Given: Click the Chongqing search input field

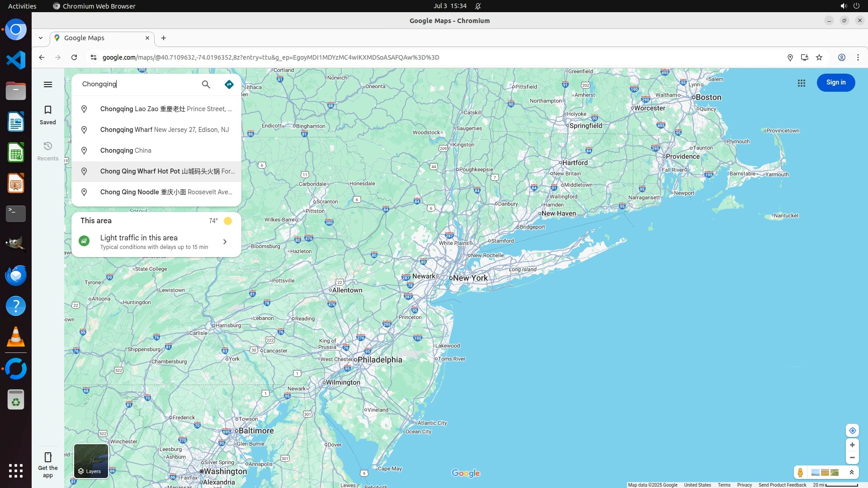Looking at the screenshot, I should tap(138, 84).
